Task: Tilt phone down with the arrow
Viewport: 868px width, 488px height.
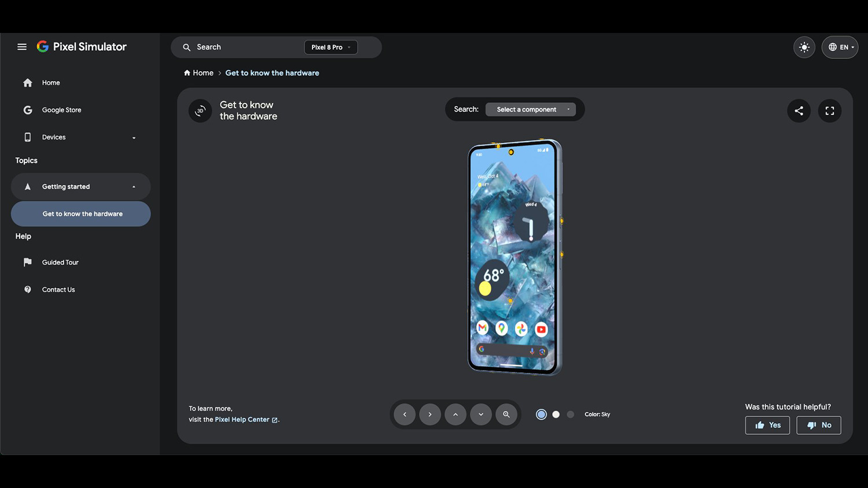Action: coord(481,415)
